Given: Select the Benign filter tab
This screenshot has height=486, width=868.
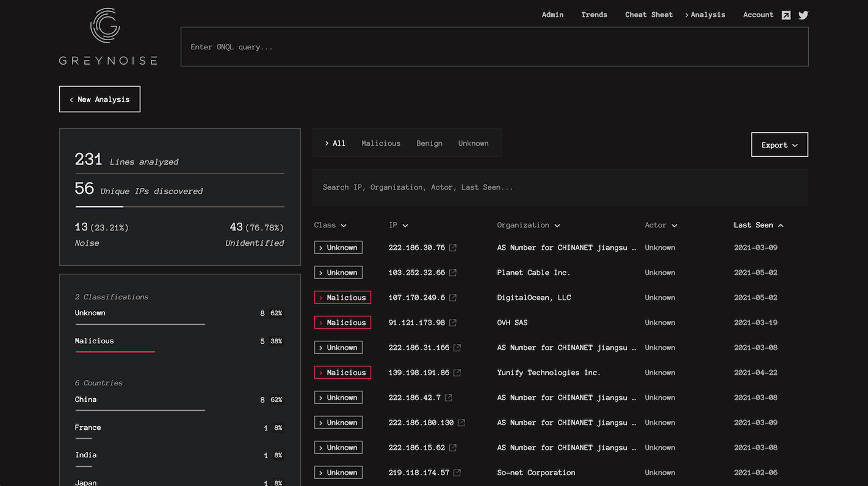Looking at the screenshot, I should (429, 143).
